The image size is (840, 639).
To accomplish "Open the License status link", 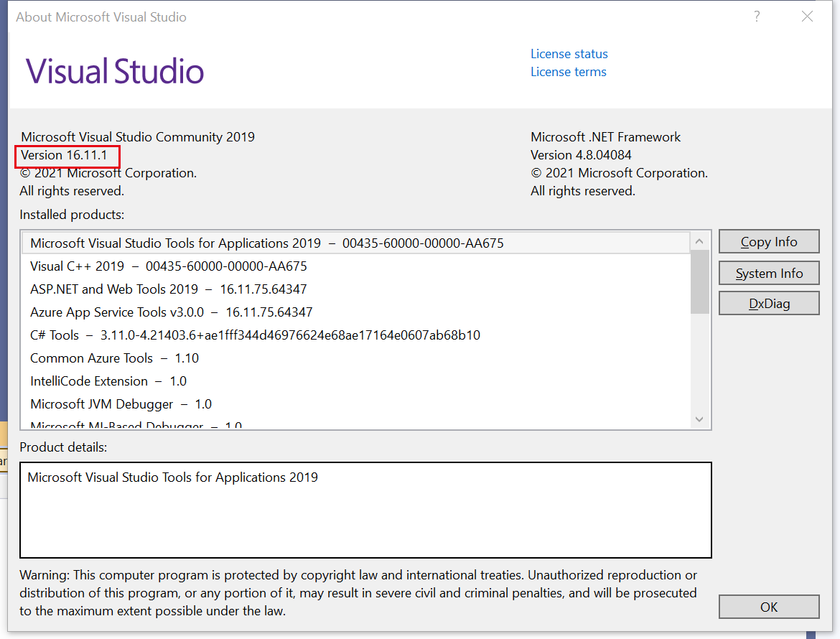I will click(x=569, y=54).
